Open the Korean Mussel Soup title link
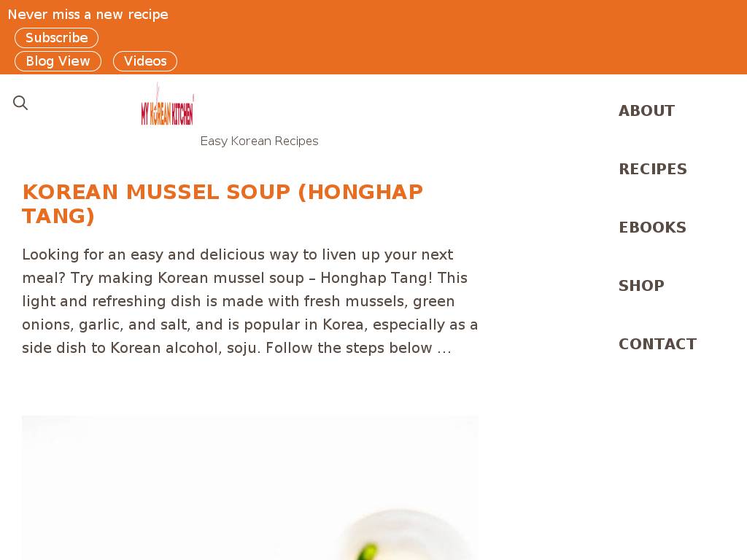 coord(222,204)
